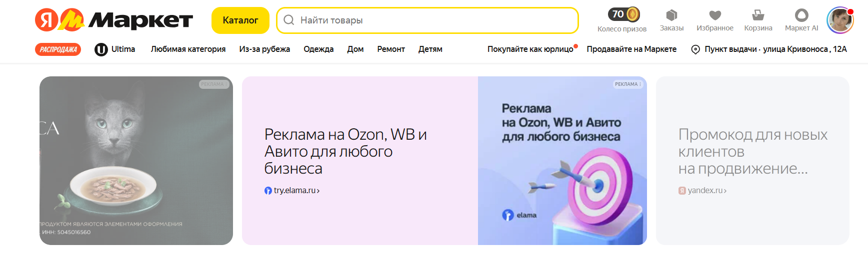The height and width of the screenshot is (258, 868).
Task: Open the Yandex Market logo homepage
Action: click(x=113, y=20)
